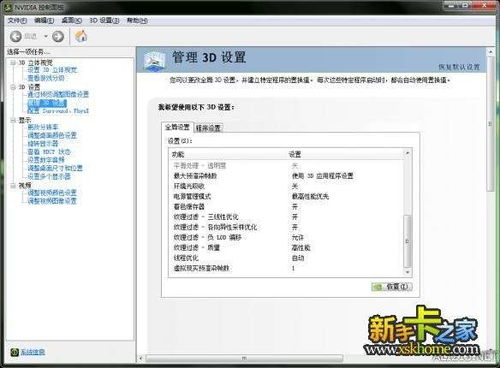This screenshot has height=368, width=500.
Task: Collapse the 3D 立体视觉 tree node
Action: point(13,62)
